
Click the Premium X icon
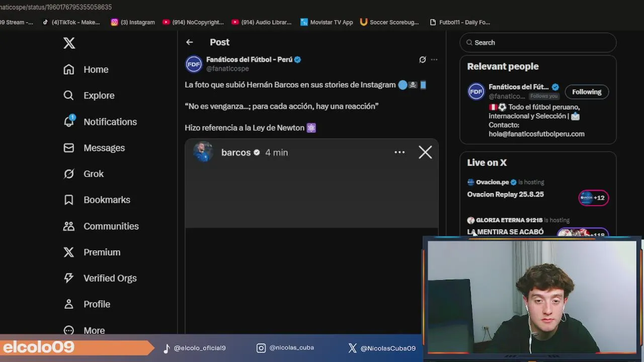point(69,252)
